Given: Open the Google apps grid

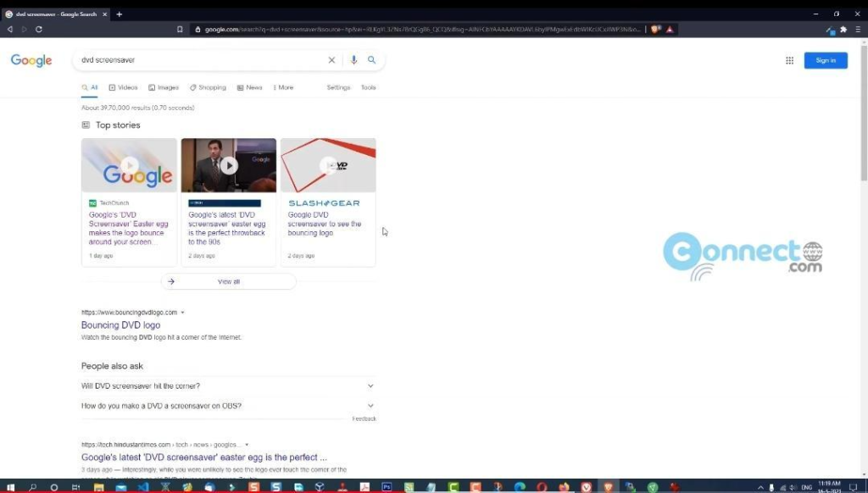Looking at the screenshot, I should (789, 60).
